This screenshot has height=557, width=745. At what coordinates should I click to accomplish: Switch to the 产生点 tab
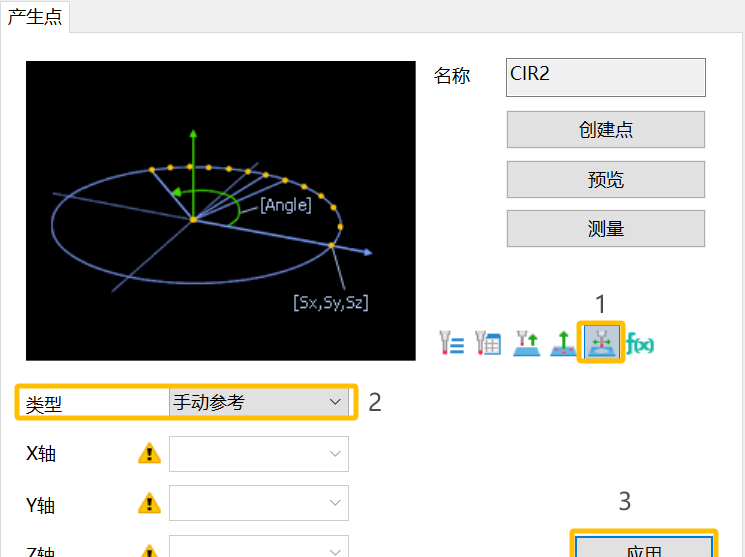coord(35,16)
